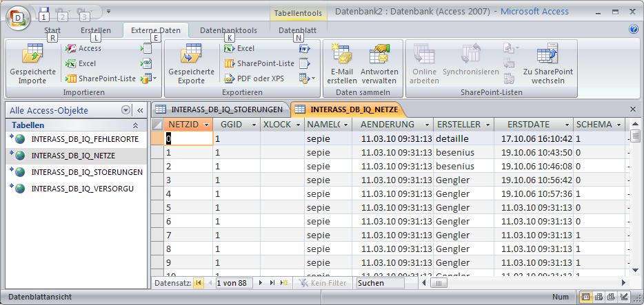Viewport: 644px width, 305px height.
Task: Click record number field '1 von 88'
Action: point(234,283)
